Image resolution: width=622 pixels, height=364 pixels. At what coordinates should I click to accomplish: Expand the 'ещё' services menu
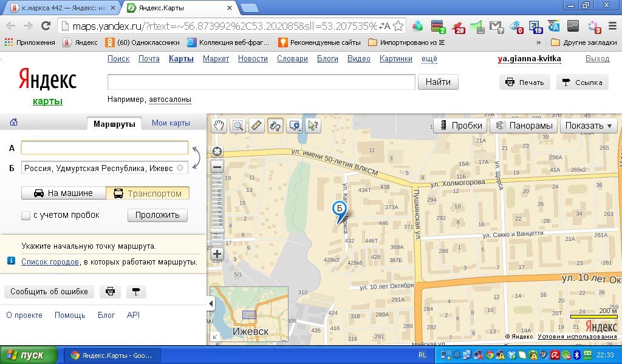pos(429,59)
